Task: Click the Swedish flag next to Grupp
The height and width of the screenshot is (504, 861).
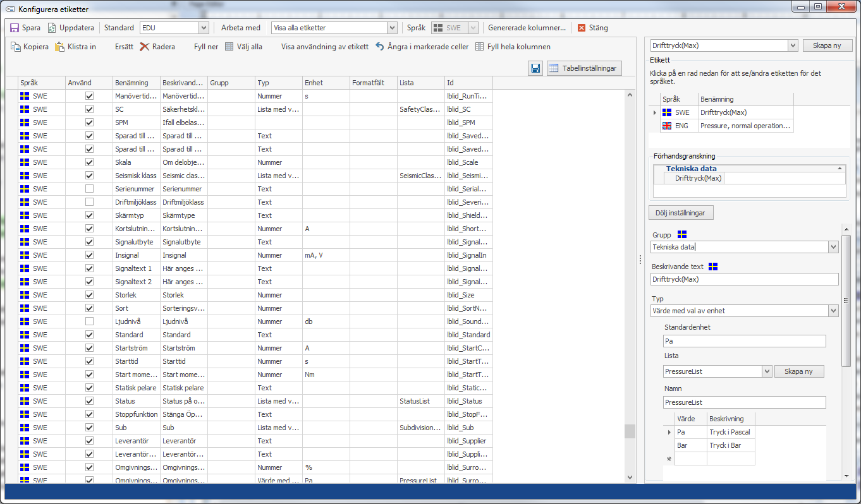Action: click(682, 234)
